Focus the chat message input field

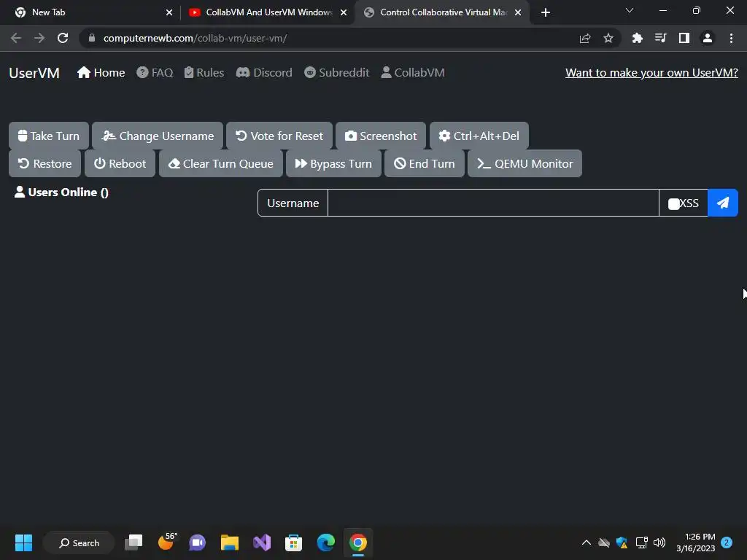(493, 203)
